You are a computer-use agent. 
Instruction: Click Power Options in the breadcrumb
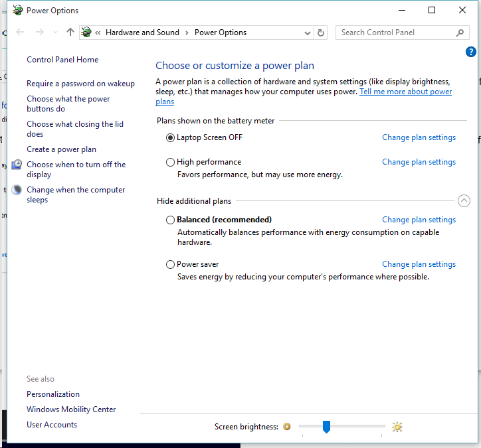click(x=221, y=33)
